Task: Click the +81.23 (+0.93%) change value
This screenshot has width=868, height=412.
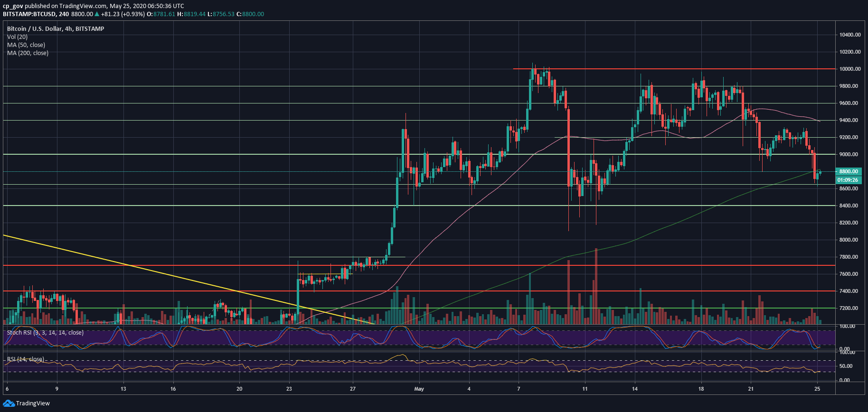Action: [123, 14]
